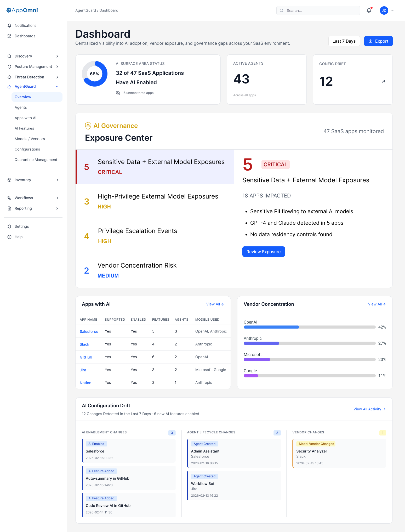Click the Anthropic 27% progress bar
This screenshot has height=532, width=405.
310,343
